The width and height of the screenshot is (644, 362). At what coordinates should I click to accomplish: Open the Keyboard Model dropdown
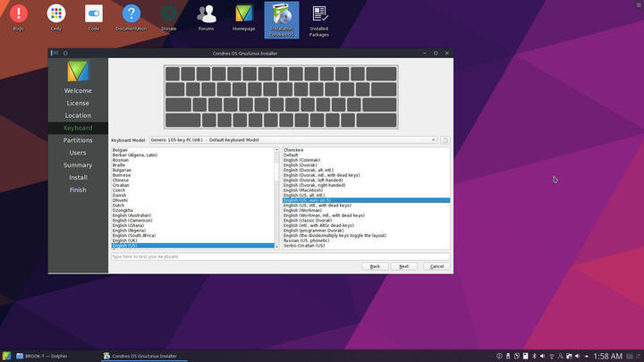293,140
